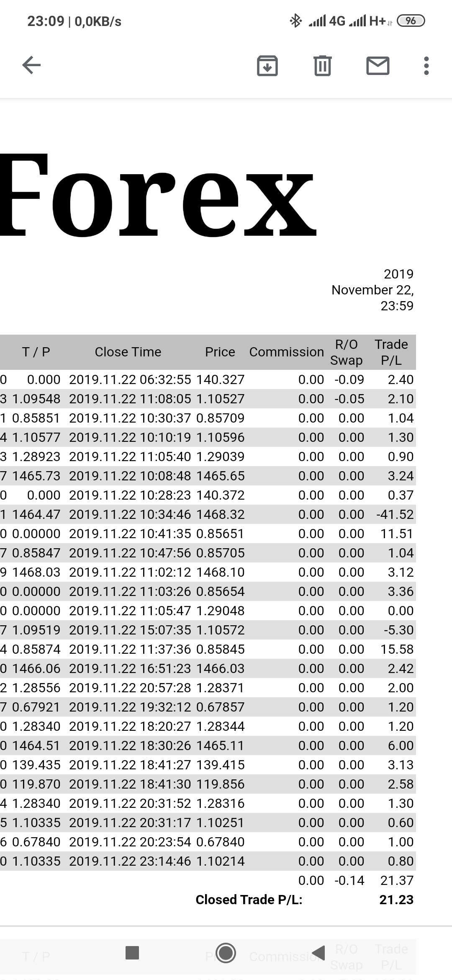Viewport: 452px width, 980px height.
Task: Tap the 21.23 closed trade total
Action: (396, 900)
